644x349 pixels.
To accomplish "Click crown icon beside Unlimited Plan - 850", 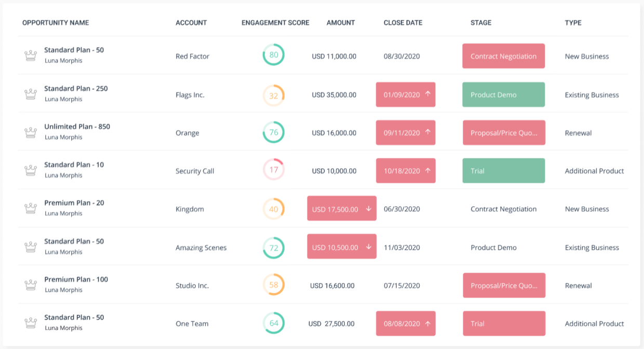I will pyautogui.click(x=31, y=132).
